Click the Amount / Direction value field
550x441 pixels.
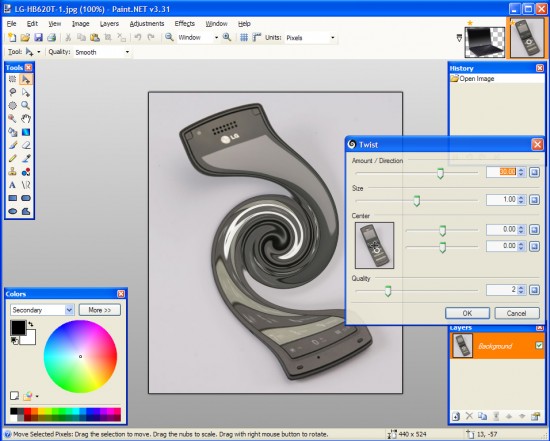(502, 172)
